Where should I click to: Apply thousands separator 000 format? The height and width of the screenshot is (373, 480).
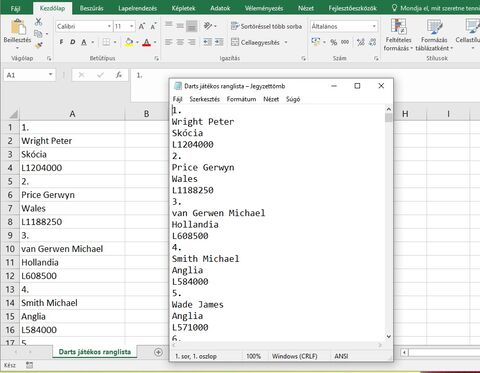coord(345,42)
